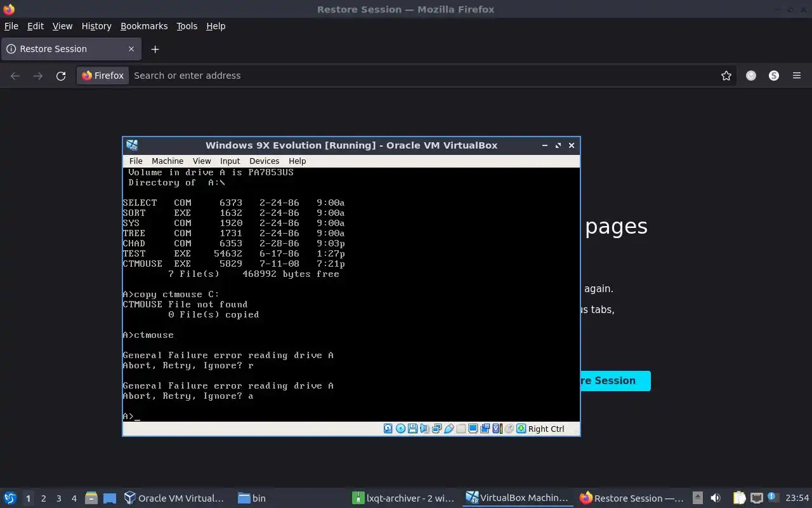This screenshot has width=812, height=508.
Task: Click the Firefox forward arrow
Action: [38, 76]
